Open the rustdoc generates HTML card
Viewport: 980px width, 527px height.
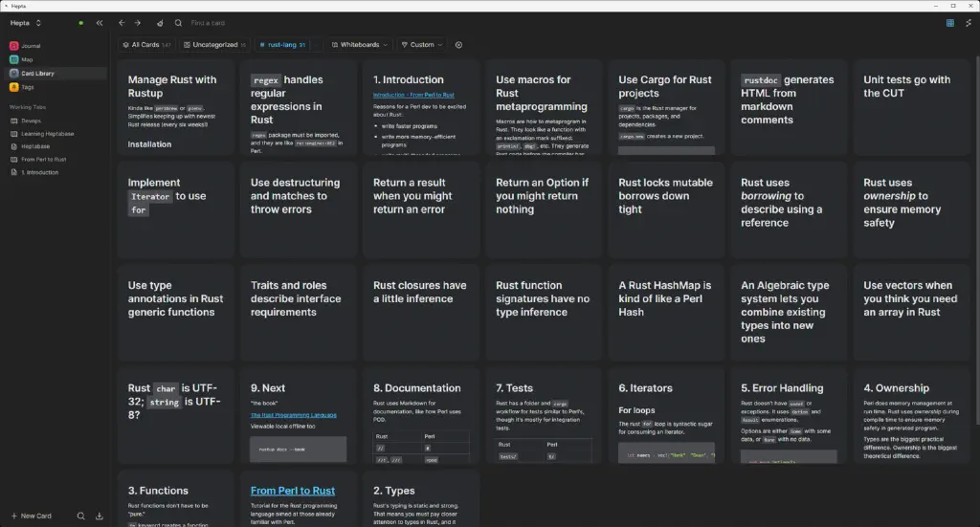click(789, 107)
